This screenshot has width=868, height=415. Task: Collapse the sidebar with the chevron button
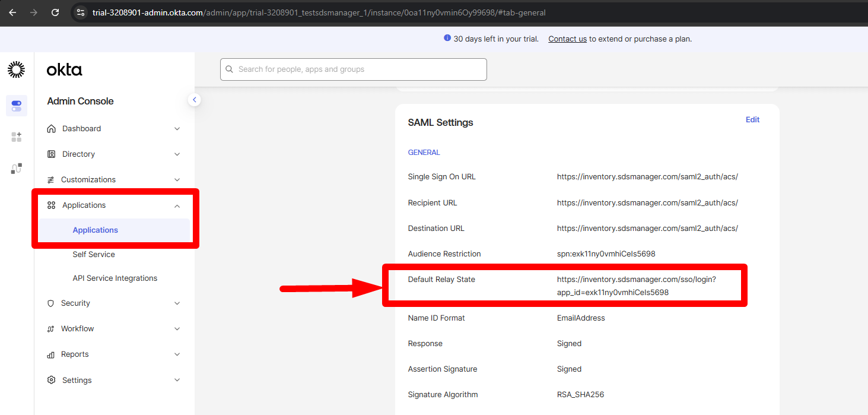[194, 100]
